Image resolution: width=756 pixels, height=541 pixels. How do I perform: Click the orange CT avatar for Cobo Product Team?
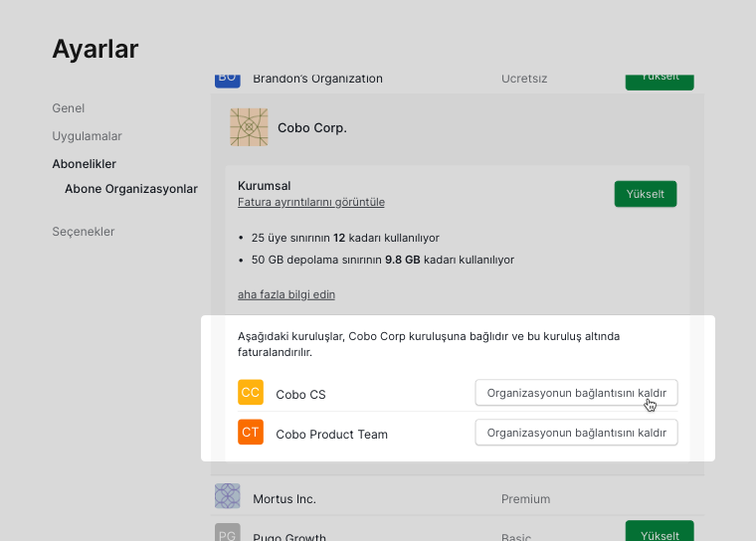tap(251, 432)
